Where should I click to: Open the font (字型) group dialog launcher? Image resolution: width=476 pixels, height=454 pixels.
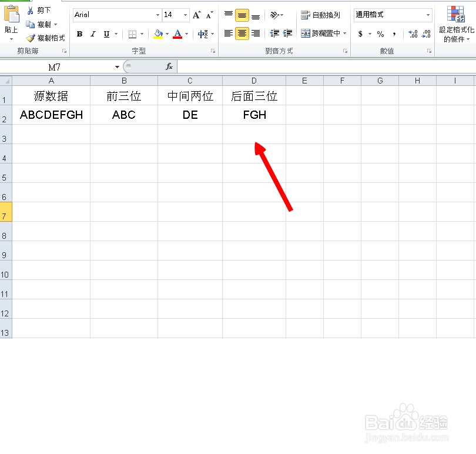[212, 52]
